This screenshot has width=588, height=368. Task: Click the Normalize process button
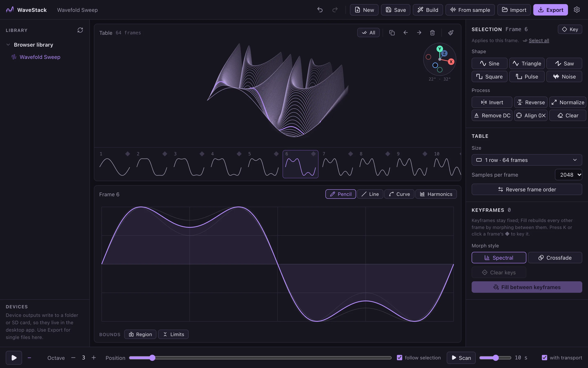click(x=568, y=102)
